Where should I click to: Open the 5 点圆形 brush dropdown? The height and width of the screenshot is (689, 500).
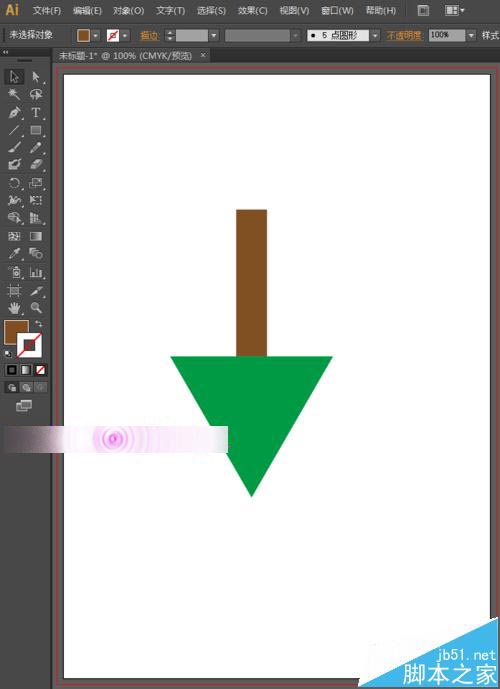click(x=375, y=35)
